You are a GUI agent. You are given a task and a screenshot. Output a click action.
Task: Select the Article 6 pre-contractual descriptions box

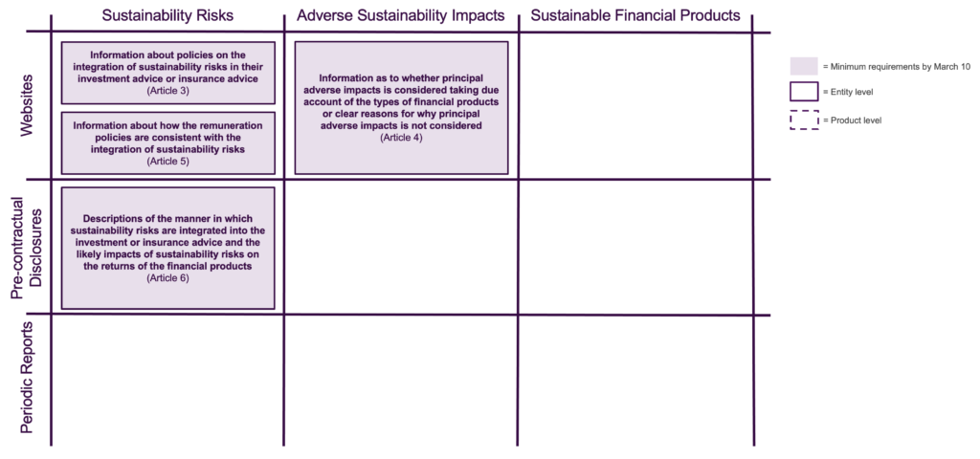(168, 248)
